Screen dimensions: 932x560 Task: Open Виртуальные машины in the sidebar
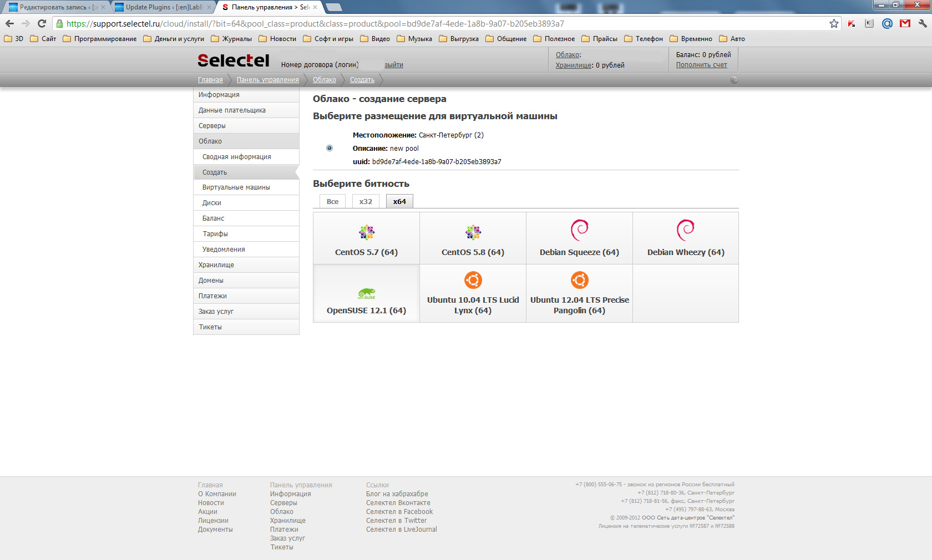click(x=236, y=187)
